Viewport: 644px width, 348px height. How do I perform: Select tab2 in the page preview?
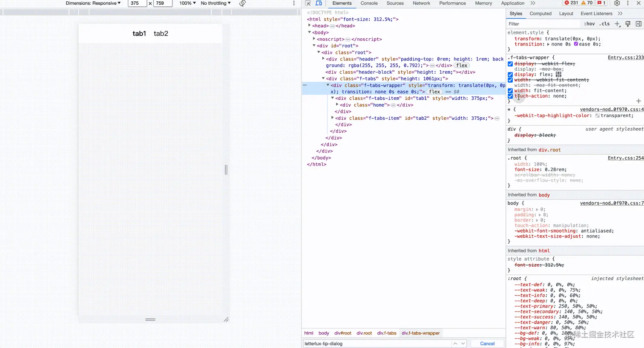(x=161, y=34)
